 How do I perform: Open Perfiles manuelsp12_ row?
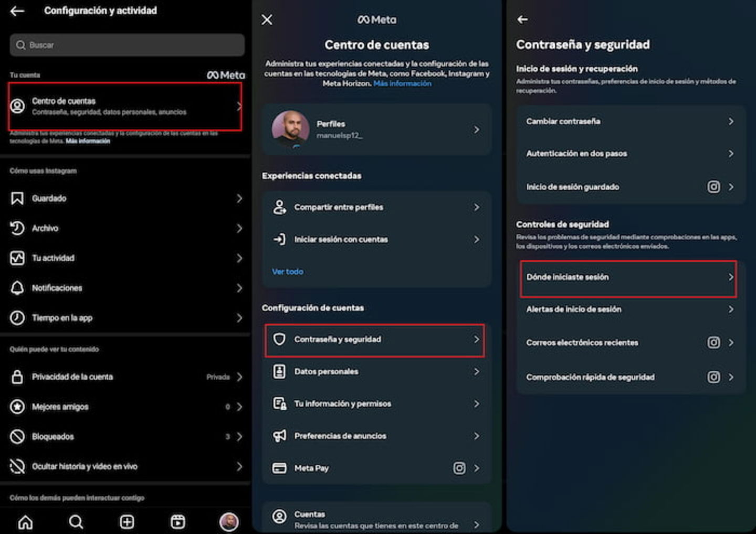tap(377, 129)
